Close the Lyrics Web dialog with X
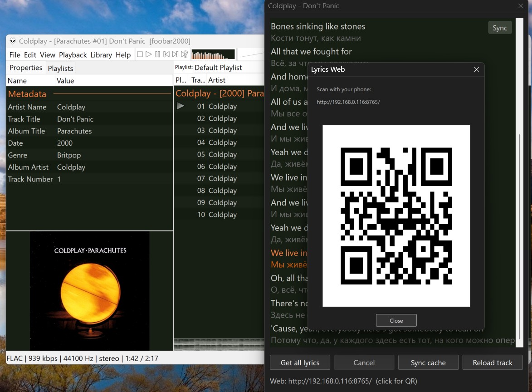This screenshot has width=532, height=392. coord(476,69)
